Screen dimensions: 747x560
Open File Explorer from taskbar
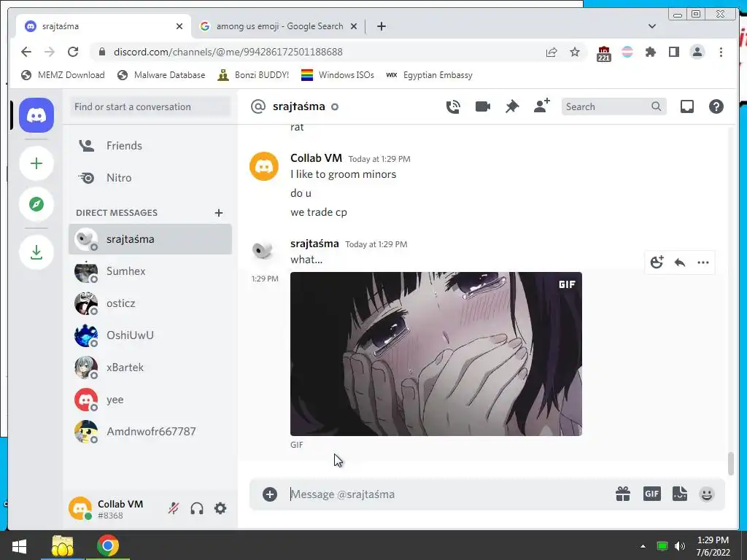pos(63,545)
